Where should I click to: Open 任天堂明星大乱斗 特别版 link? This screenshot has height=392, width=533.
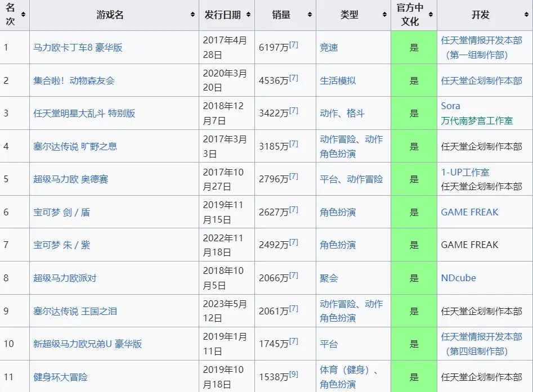84,114
